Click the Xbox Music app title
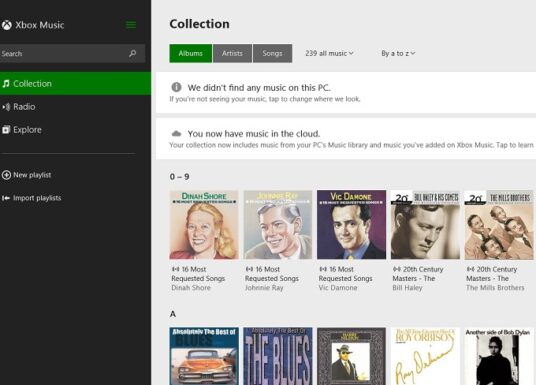This screenshot has width=536, height=385. [40, 25]
